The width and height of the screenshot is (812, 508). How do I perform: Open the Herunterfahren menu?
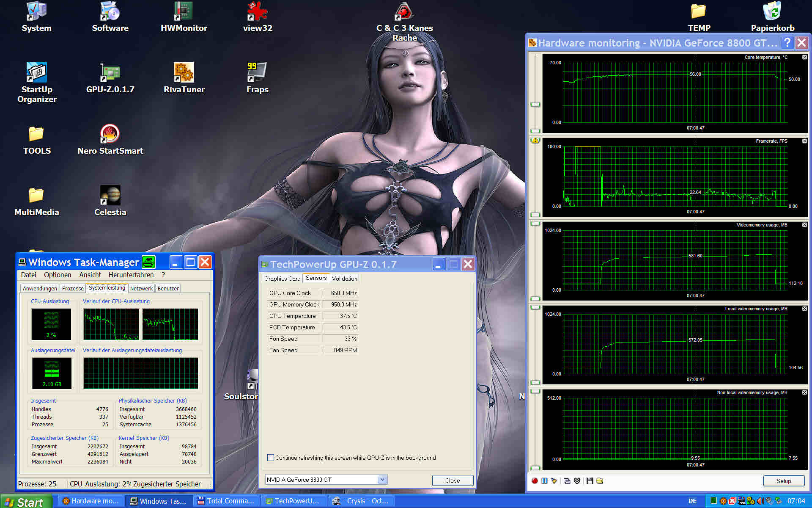coord(131,275)
